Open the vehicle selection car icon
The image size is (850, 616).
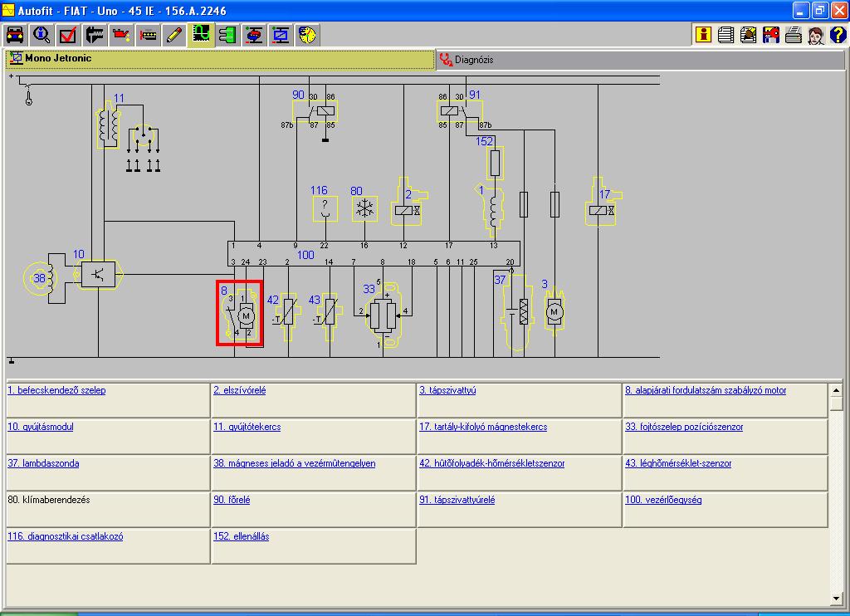[x=15, y=35]
